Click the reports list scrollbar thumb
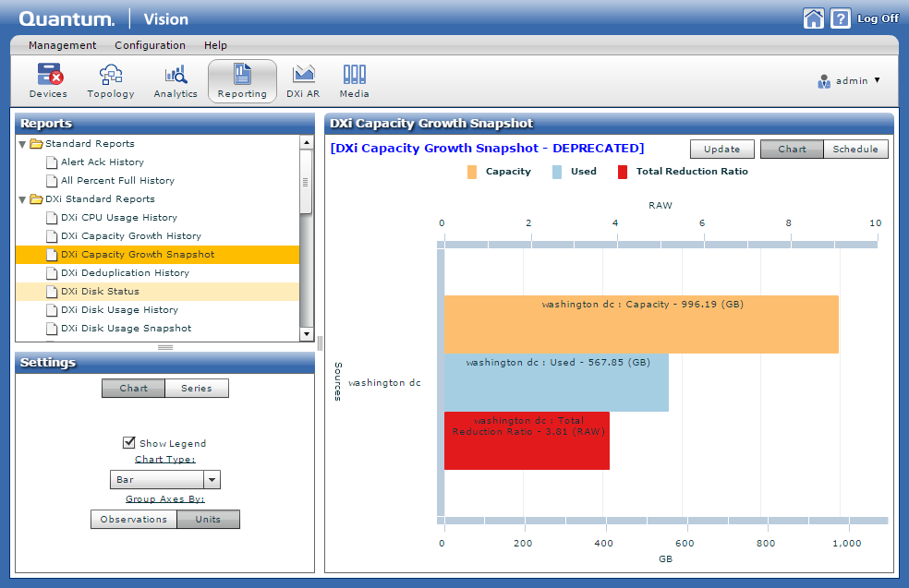 pos(306,183)
